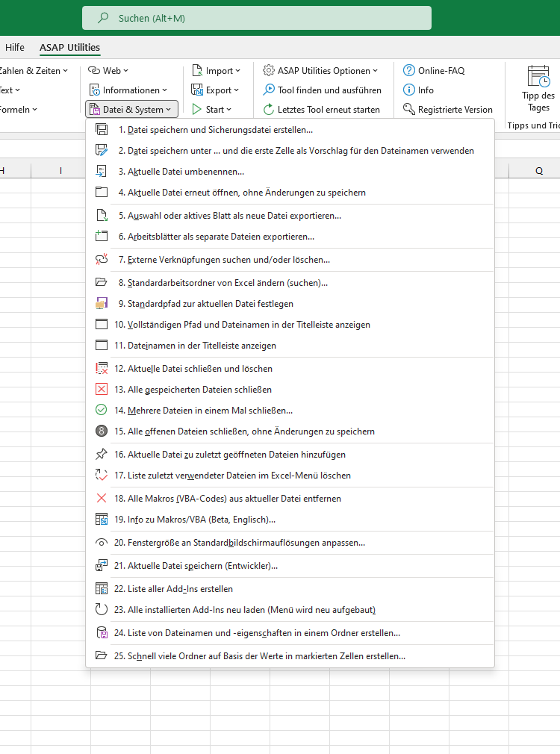560x754 pixels.
Task: Click the red X box icon for item 13
Action: coord(102,390)
